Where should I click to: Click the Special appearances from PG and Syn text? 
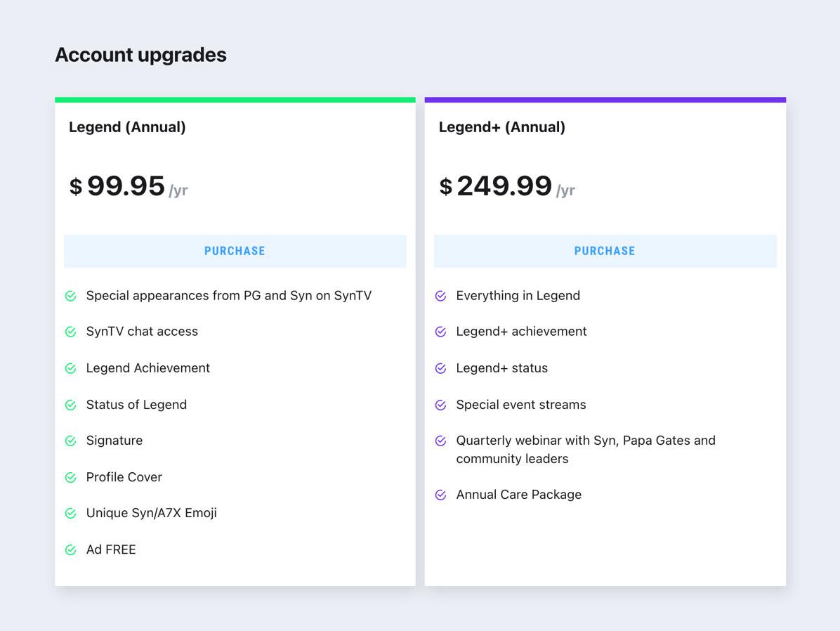tap(228, 296)
